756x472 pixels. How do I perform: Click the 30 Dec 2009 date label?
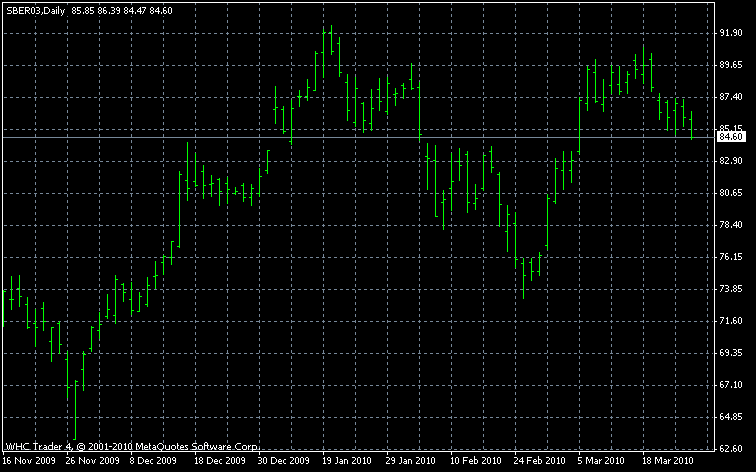coord(284,461)
